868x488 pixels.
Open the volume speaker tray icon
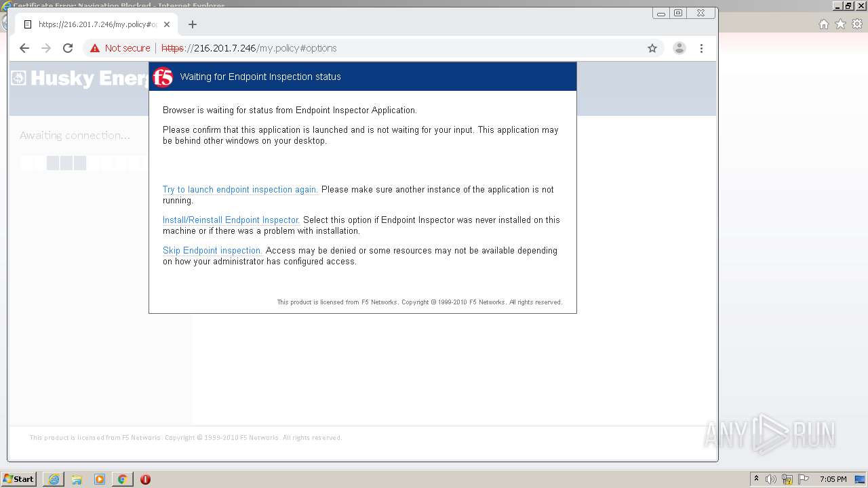coord(771,479)
